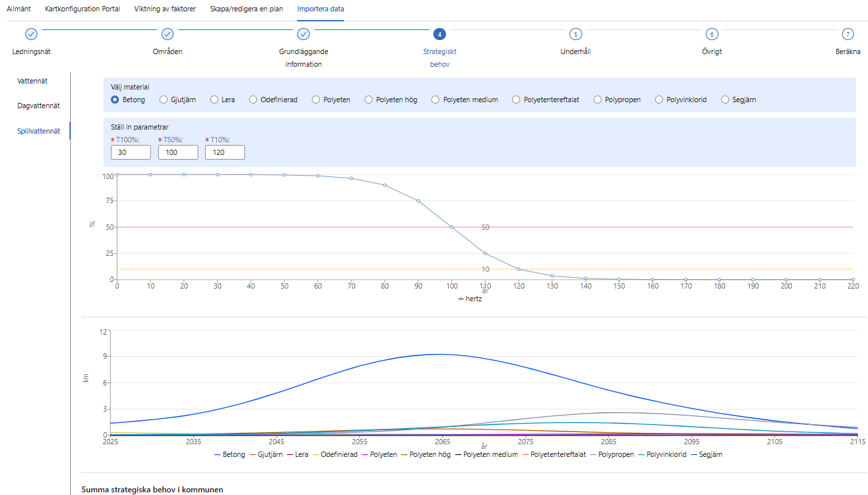Open Dagvattennät in the side menu
Image resolution: width=868 pixels, height=495 pixels.
point(39,106)
